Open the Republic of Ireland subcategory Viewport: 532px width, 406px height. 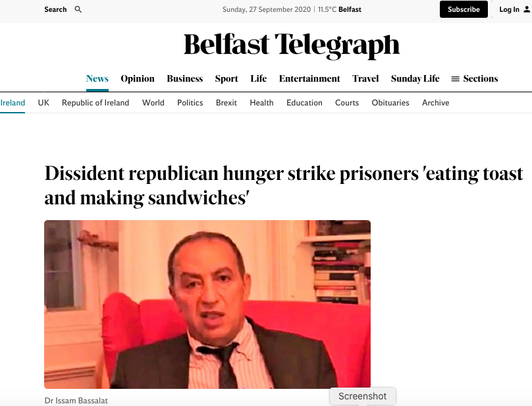tap(95, 103)
